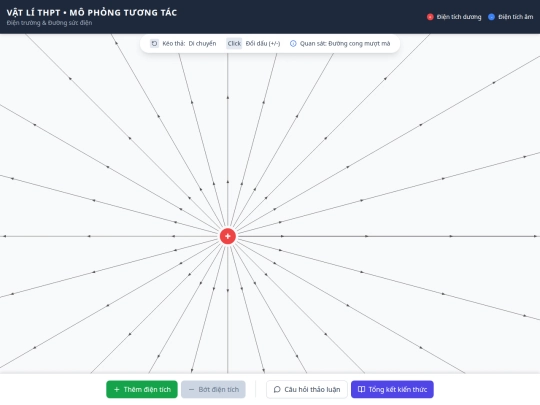Click the blue 'Điện tích âm' legend dot
Image resolution: width=540 pixels, height=405 pixels.
(491, 17)
